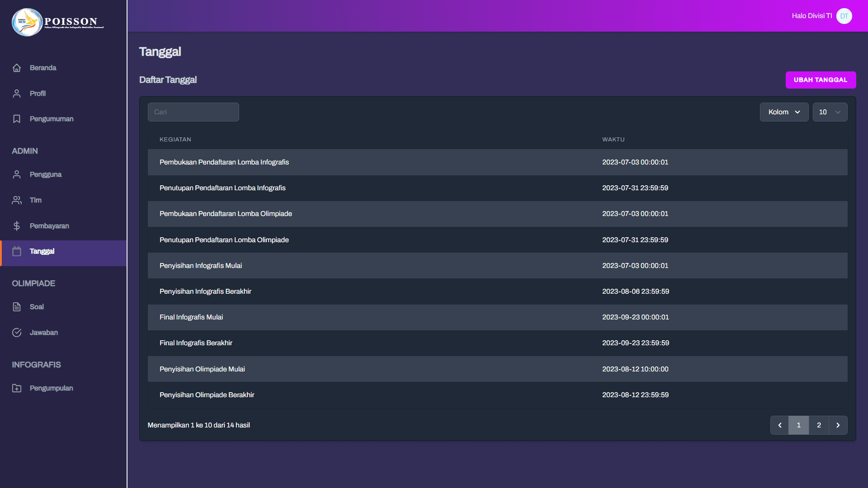This screenshot has width=868, height=488.
Task: Select the Tim group icon
Action: [x=17, y=200]
